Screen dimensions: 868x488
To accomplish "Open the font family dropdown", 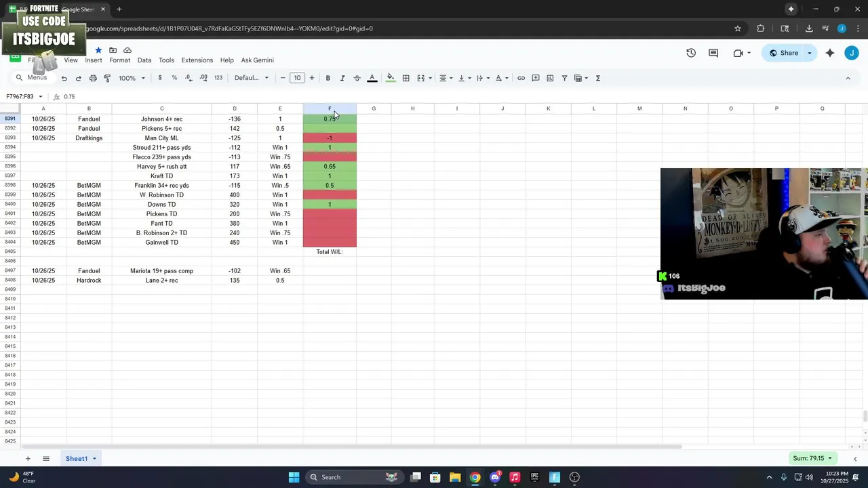I will click(x=252, y=78).
